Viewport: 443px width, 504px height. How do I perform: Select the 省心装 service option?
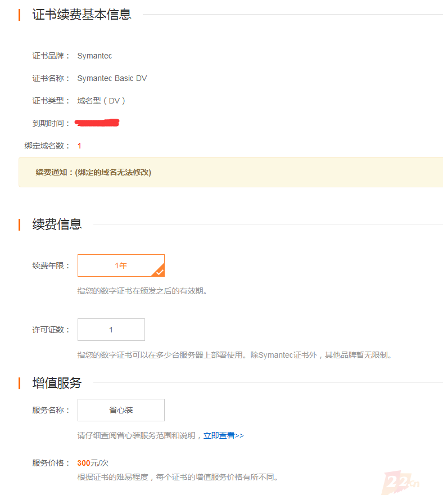[121, 410]
